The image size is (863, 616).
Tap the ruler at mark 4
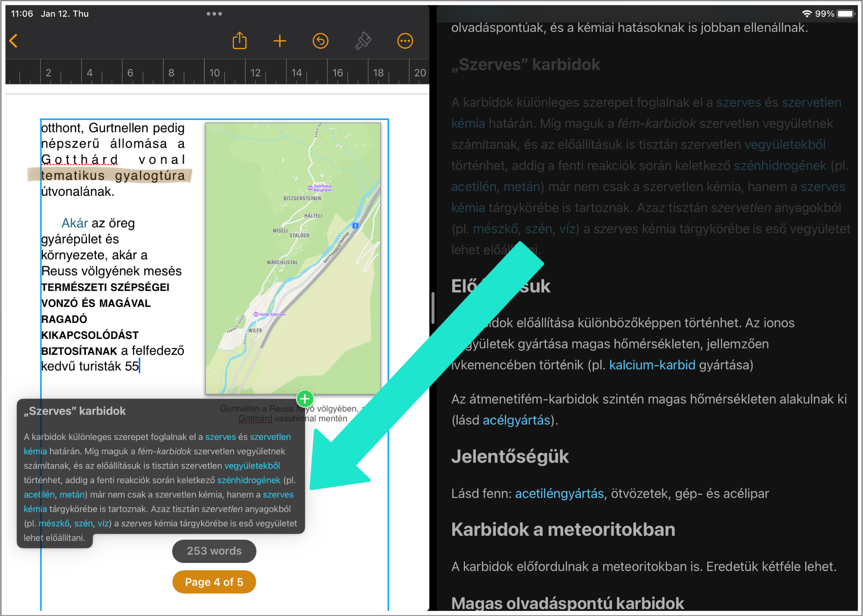coord(89,72)
